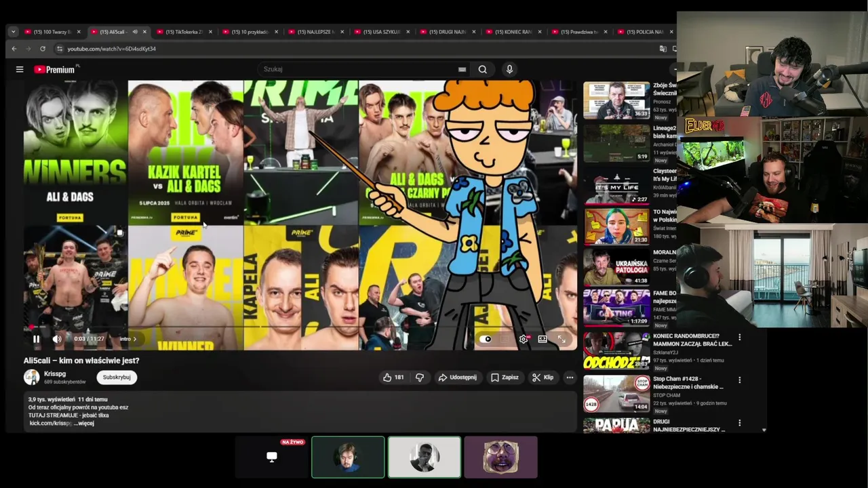This screenshot has width=868, height=488.
Task: Go back with the browser back arrow
Action: pyautogui.click(x=14, y=49)
